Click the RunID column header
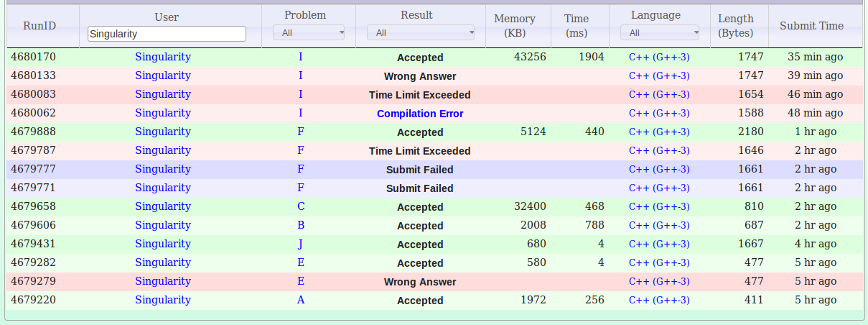The width and height of the screenshot is (868, 325). tap(39, 26)
